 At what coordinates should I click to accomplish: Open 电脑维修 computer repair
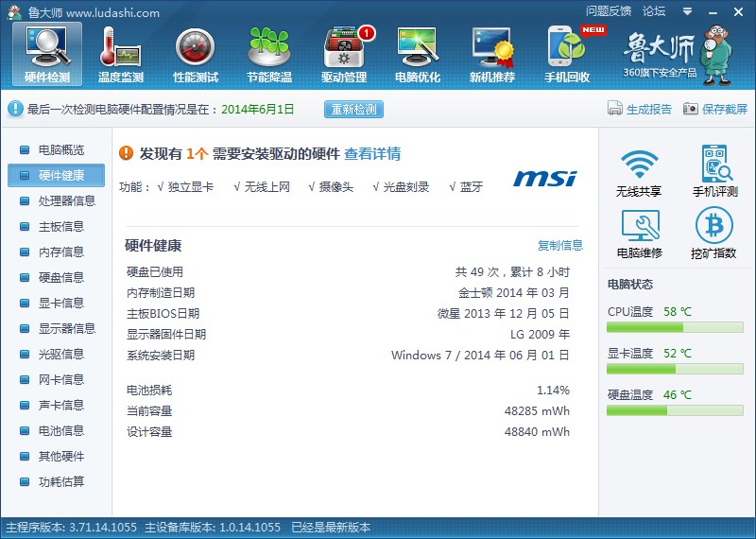coord(640,234)
